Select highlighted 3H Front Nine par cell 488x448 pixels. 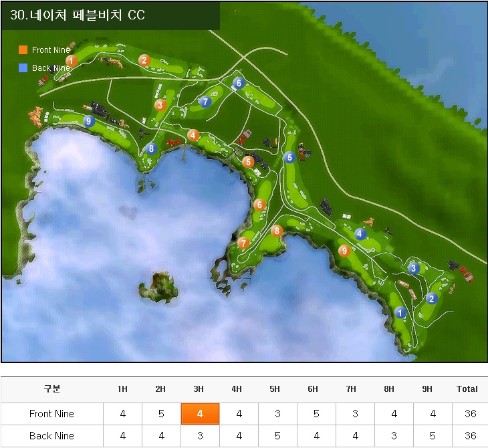click(x=199, y=414)
